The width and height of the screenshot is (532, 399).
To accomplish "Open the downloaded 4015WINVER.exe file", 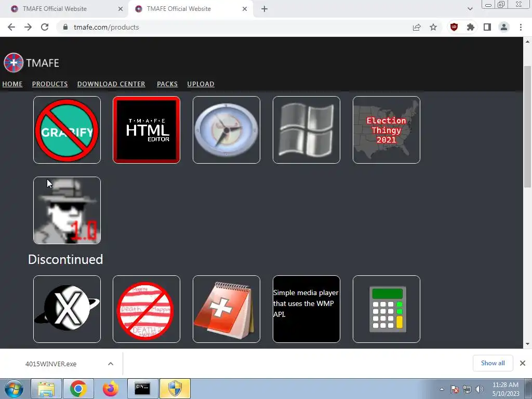I will [x=51, y=364].
